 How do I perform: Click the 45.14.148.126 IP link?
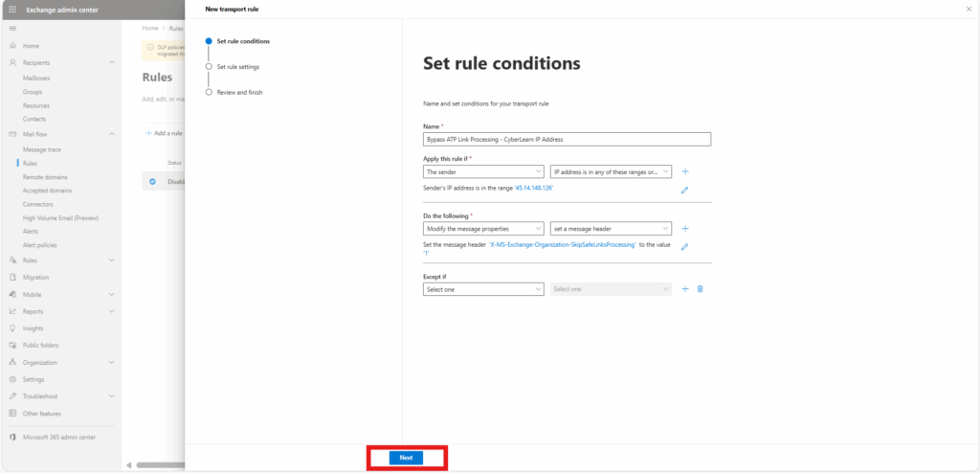(534, 188)
